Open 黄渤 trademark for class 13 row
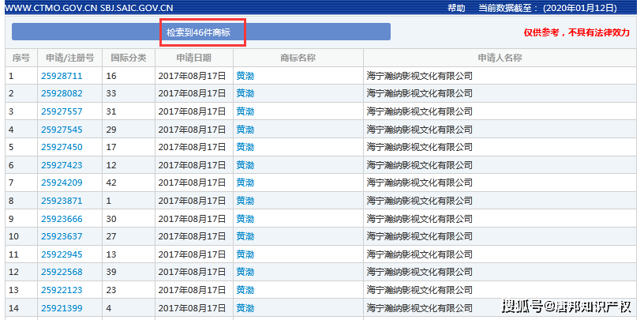 coord(245,254)
